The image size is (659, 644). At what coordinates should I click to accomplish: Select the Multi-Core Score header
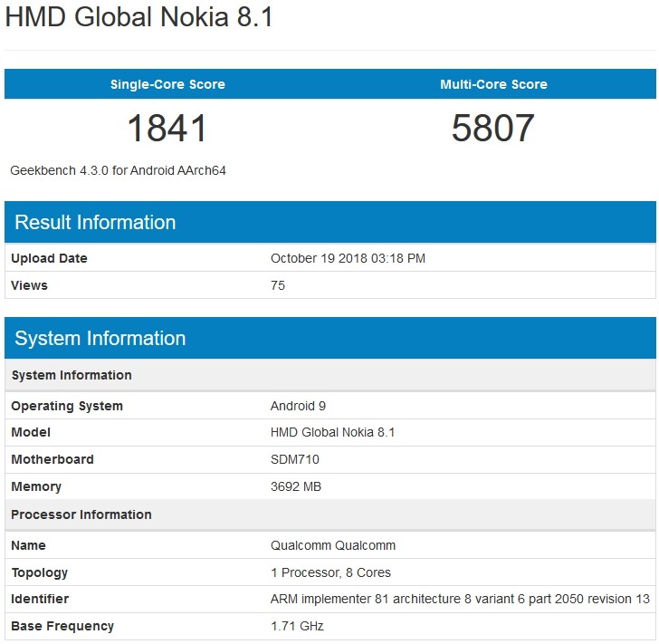tap(493, 84)
